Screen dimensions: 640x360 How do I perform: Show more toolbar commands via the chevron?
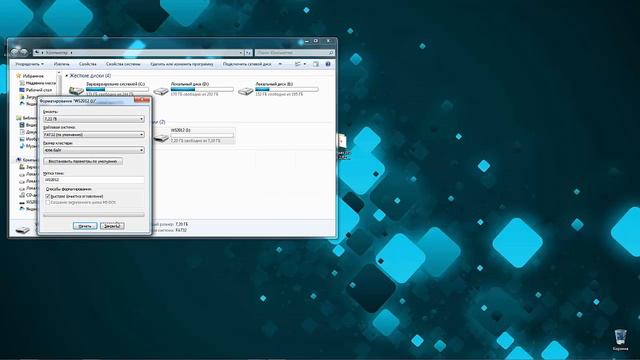[x=280, y=64]
